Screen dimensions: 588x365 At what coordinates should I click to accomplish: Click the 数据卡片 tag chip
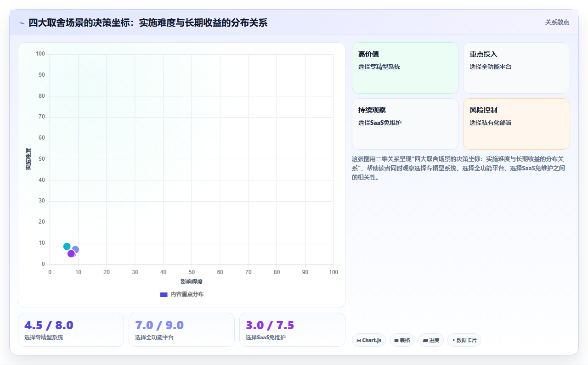(x=464, y=340)
